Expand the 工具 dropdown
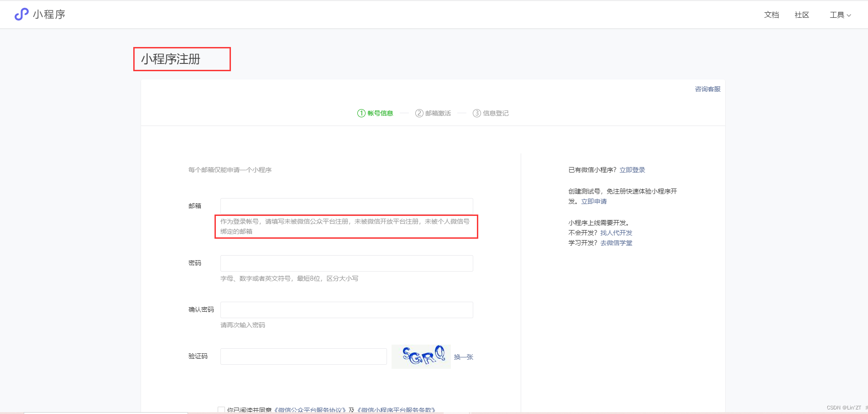The height and width of the screenshot is (414, 868). [x=840, y=15]
